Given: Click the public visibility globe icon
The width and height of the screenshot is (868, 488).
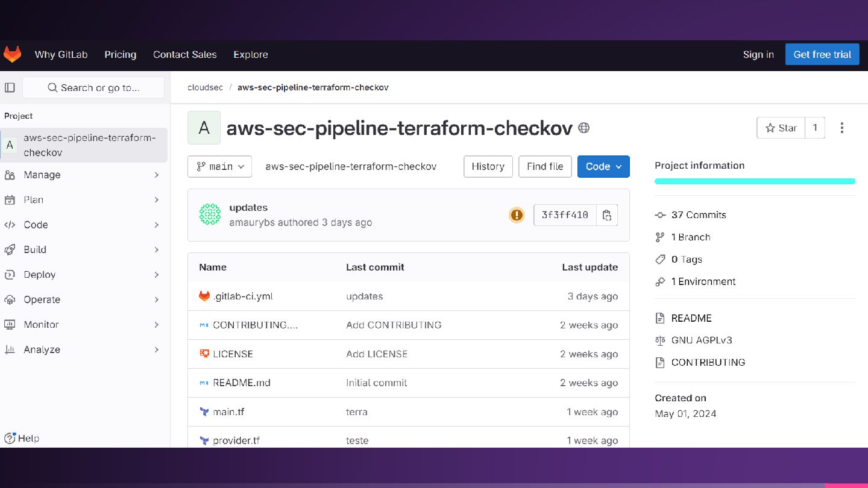Looking at the screenshot, I should click(583, 128).
